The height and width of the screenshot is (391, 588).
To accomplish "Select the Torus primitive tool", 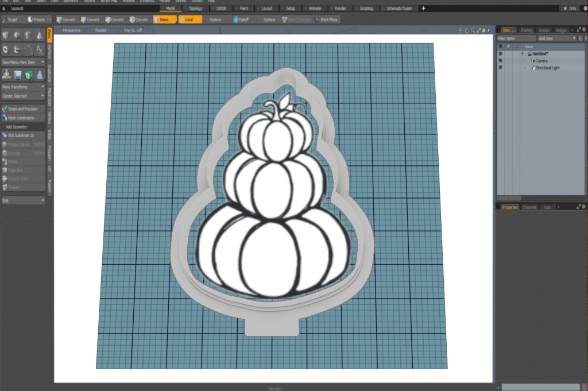I will coord(6,49).
